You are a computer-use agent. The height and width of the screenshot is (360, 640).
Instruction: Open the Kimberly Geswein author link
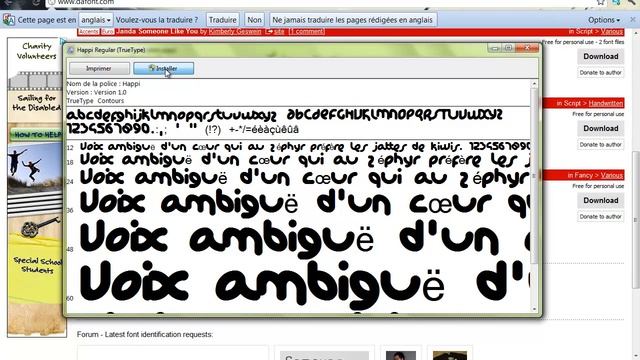pyautogui.click(x=235, y=31)
